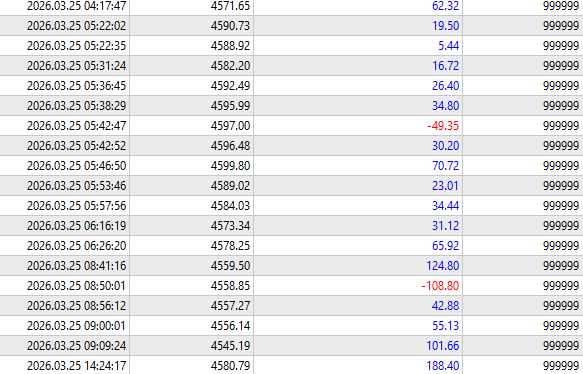The height and width of the screenshot is (374, 583).
Task: Click 999999 in the 08:50:01 row
Action: pos(561,286)
